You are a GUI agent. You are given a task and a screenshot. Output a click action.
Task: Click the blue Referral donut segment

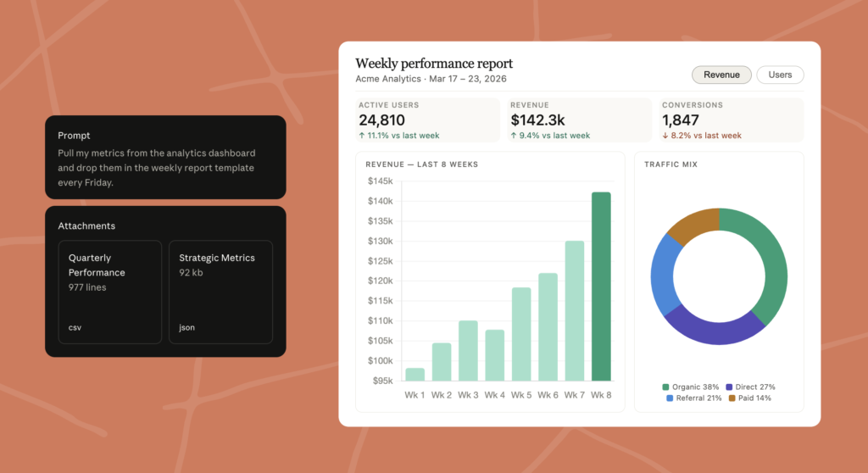665,275
